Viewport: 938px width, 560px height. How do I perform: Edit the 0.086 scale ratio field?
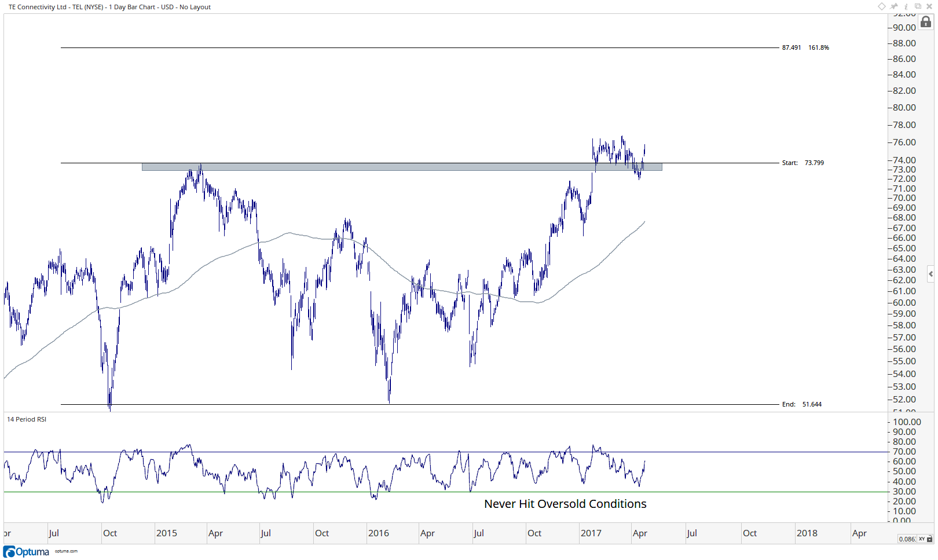point(907,539)
